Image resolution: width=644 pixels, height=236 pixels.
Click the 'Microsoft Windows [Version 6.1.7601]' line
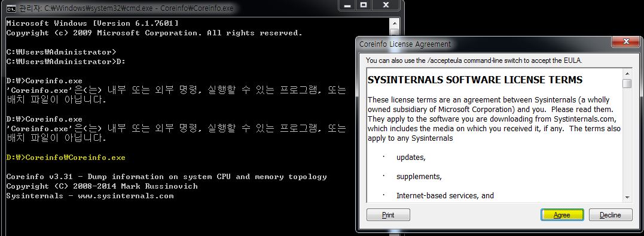tap(93, 23)
